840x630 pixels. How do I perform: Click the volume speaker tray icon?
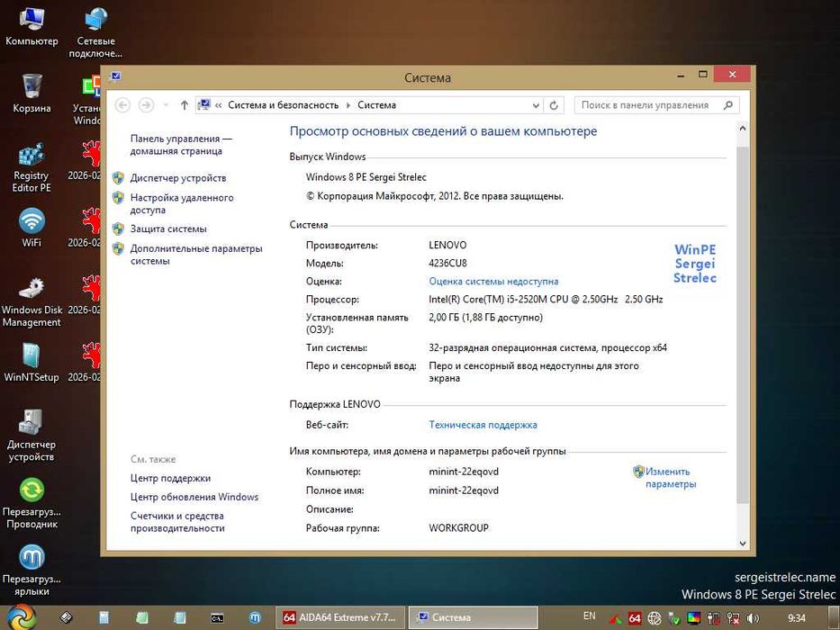click(x=753, y=619)
